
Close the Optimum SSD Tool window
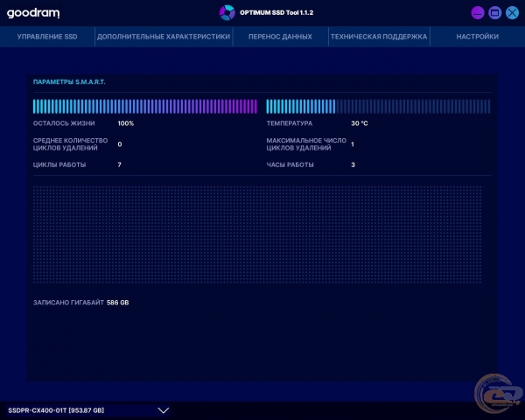tap(512, 13)
